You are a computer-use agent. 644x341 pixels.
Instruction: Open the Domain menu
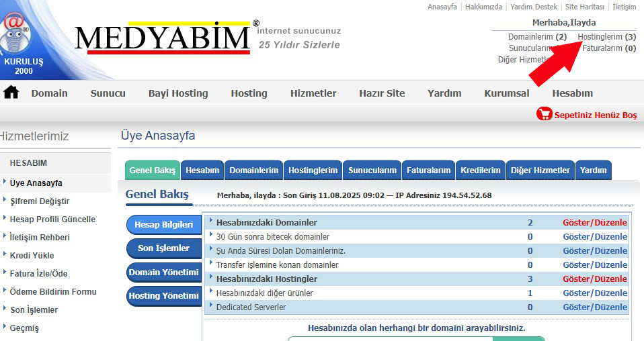[x=49, y=93]
